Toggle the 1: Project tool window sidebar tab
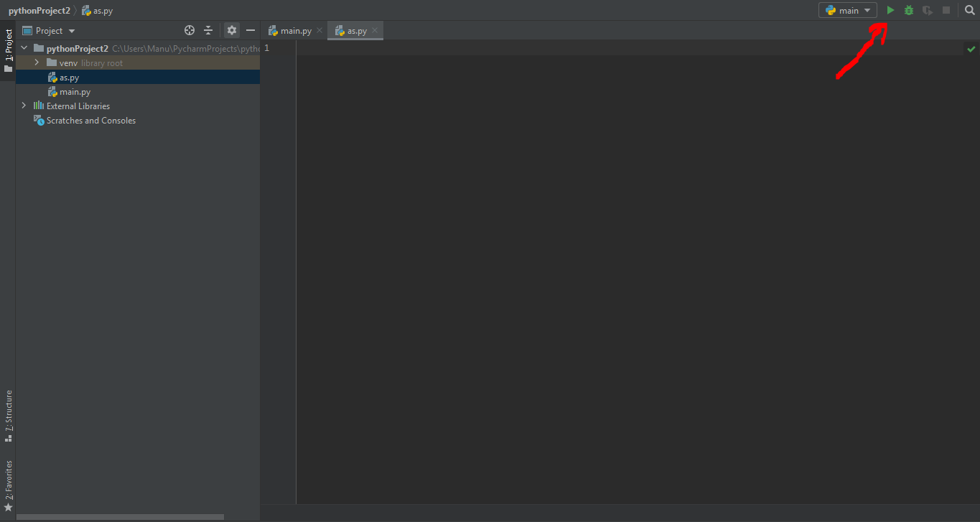The image size is (980, 522). (8, 51)
